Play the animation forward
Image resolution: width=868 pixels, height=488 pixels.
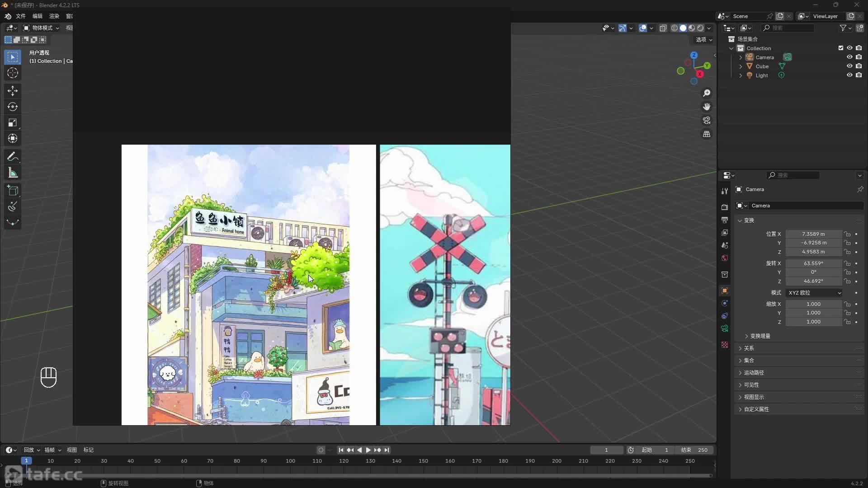368,450
